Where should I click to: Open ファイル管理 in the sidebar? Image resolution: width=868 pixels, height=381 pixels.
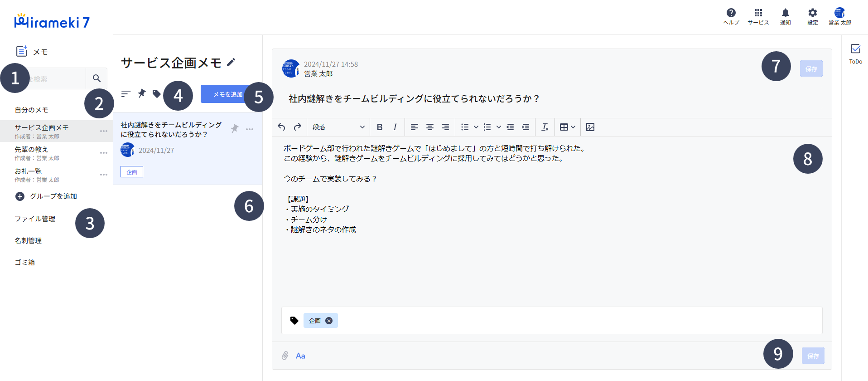35,219
